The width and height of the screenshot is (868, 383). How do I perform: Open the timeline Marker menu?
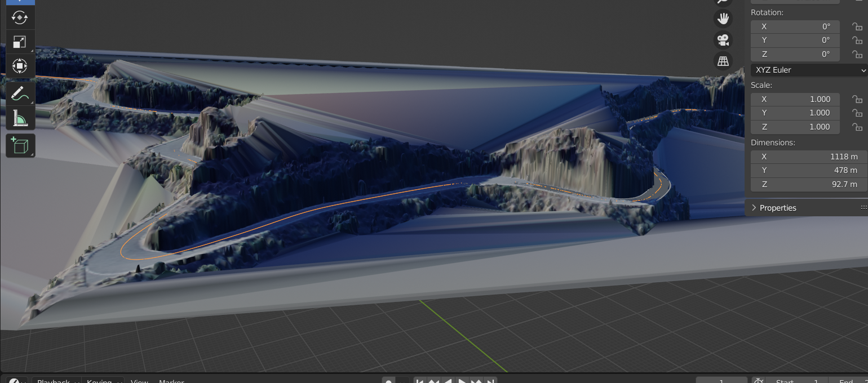171,381
